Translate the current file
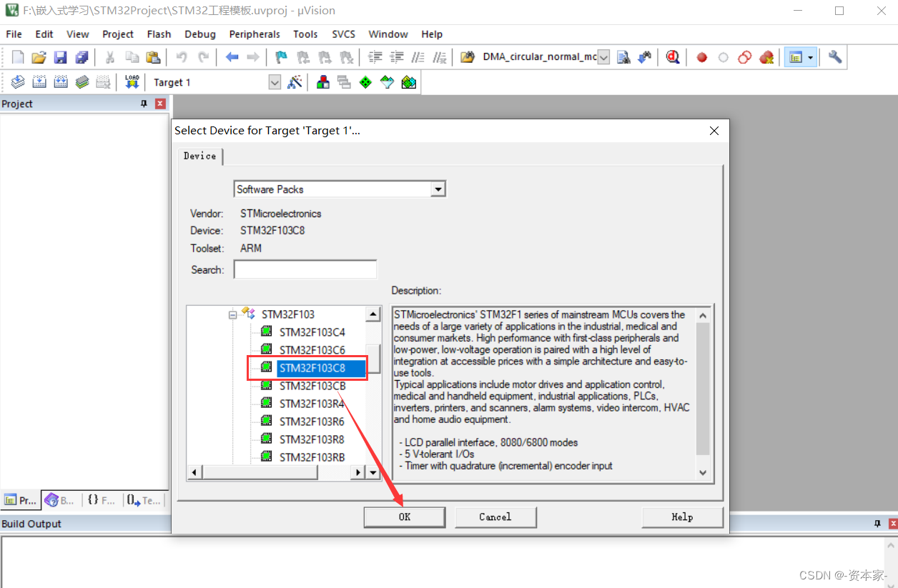Image resolution: width=898 pixels, height=588 pixels. coord(18,82)
